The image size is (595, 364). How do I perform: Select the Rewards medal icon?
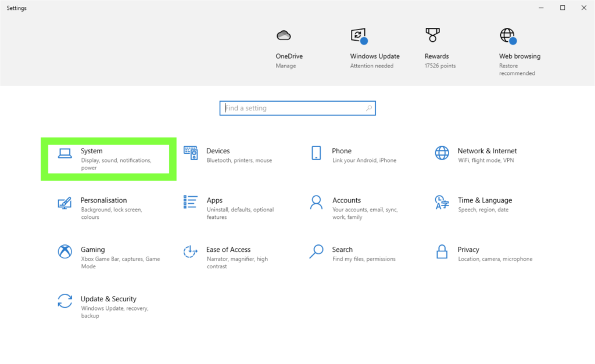(432, 35)
